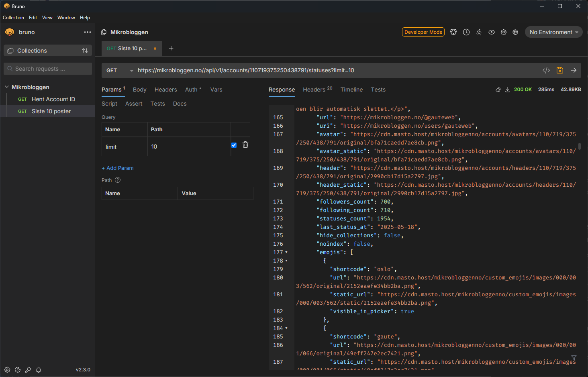Open notifications bell in the bottom bar

[x=39, y=370]
